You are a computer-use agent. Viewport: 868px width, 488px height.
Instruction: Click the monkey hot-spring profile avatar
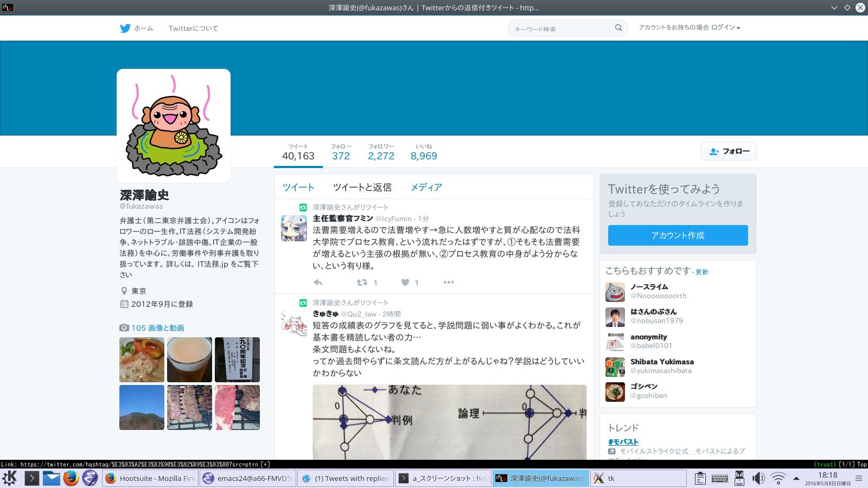point(174,126)
